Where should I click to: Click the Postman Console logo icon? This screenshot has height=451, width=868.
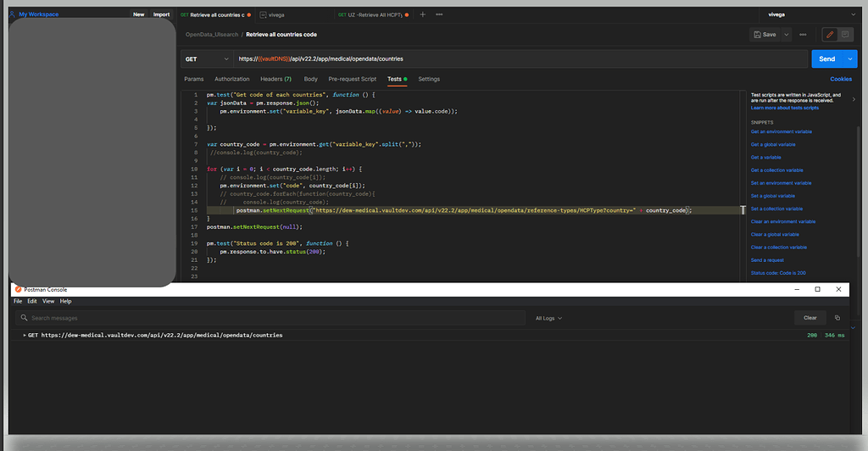[18, 289]
